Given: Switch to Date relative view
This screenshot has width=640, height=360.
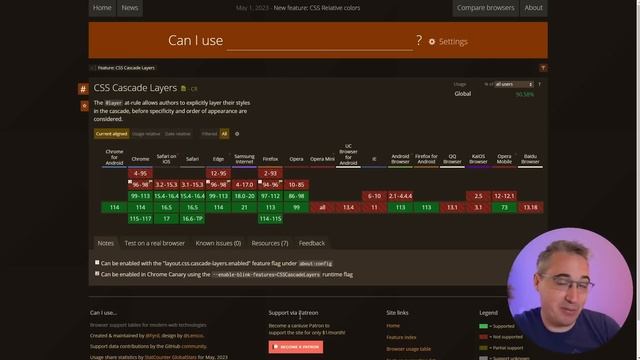Looking at the screenshot, I should point(178,134).
